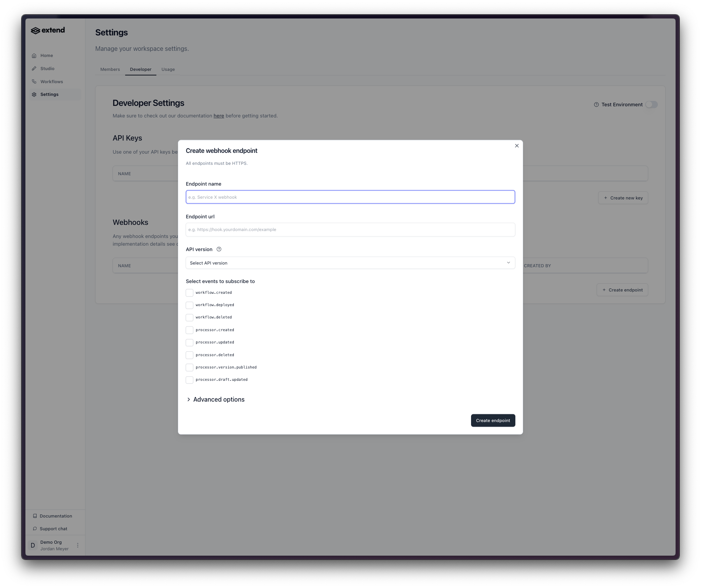Click the Settings gear icon
The height and width of the screenshot is (588, 701).
click(34, 95)
